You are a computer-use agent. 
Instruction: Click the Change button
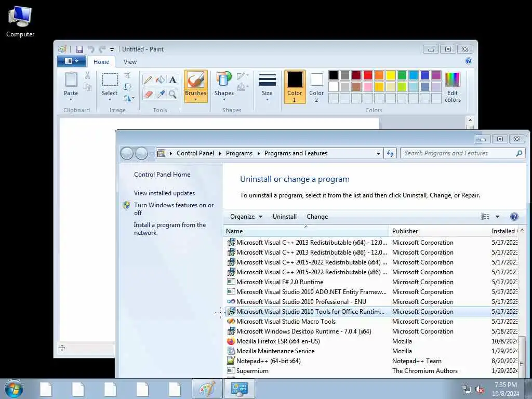click(x=317, y=217)
